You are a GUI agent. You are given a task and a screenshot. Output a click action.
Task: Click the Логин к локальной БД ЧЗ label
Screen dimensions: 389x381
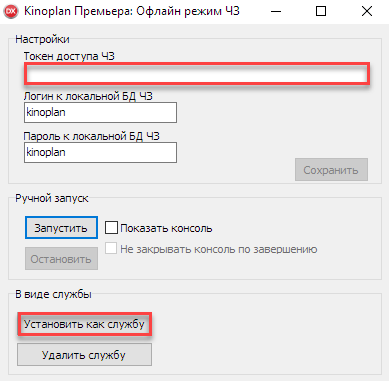(x=88, y=96)
